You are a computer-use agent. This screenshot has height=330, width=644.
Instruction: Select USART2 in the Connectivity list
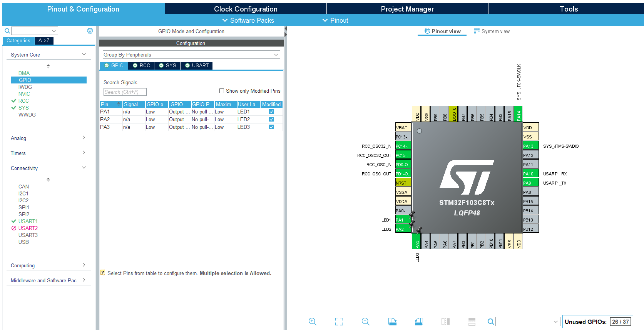tap(28, 228)
